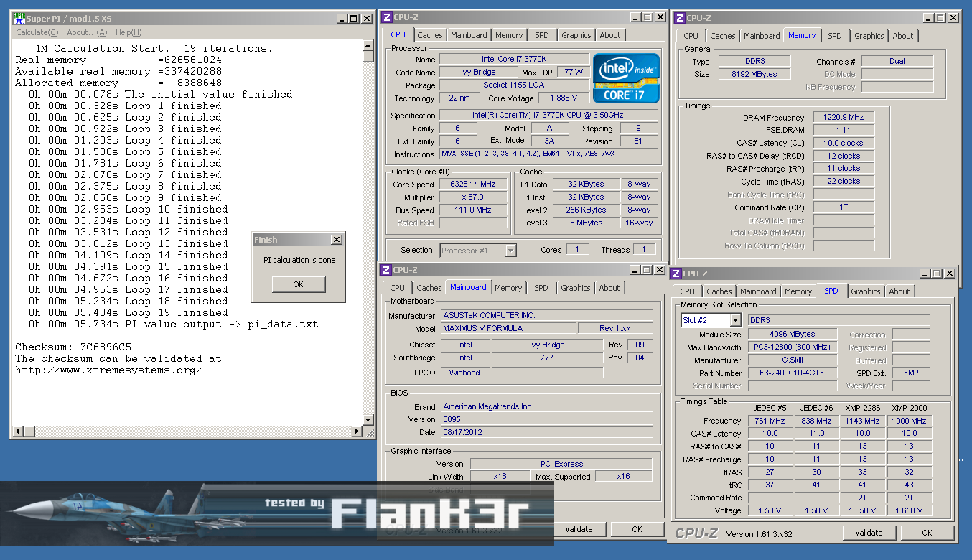Close the Finish dialog with its X
The width and height of the screenshot is (972, 560).
[x=336, y=240]
